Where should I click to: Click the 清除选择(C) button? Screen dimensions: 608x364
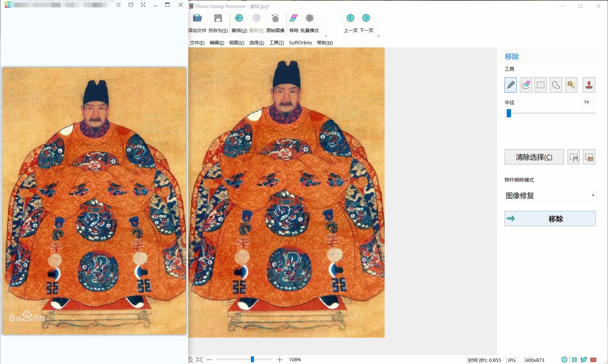(x=534, y=157)
